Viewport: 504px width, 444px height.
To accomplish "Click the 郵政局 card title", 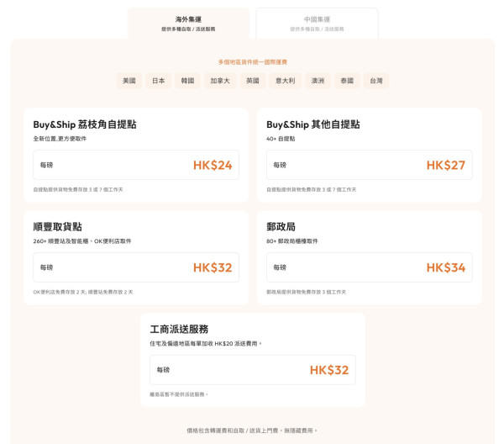I will pos(281,226).
